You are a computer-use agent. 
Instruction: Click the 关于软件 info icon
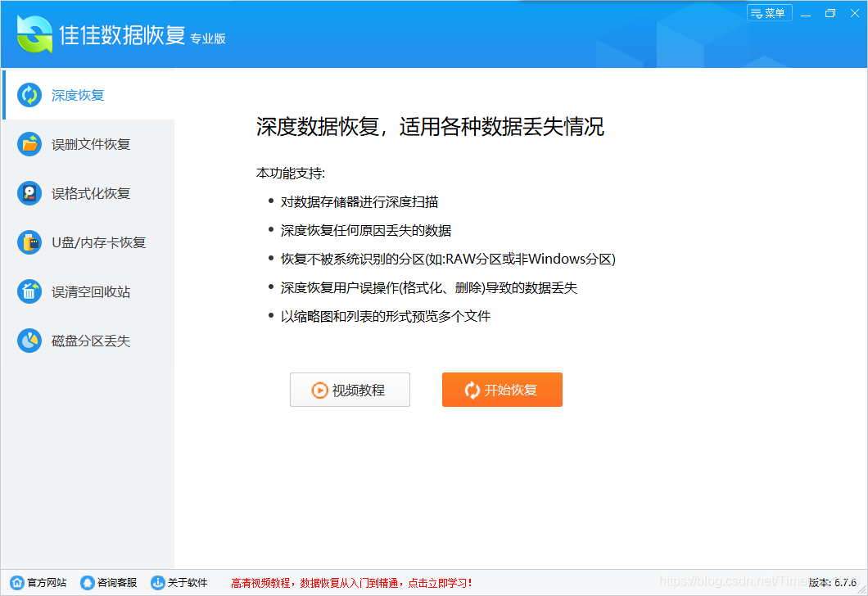coord(158,583)
